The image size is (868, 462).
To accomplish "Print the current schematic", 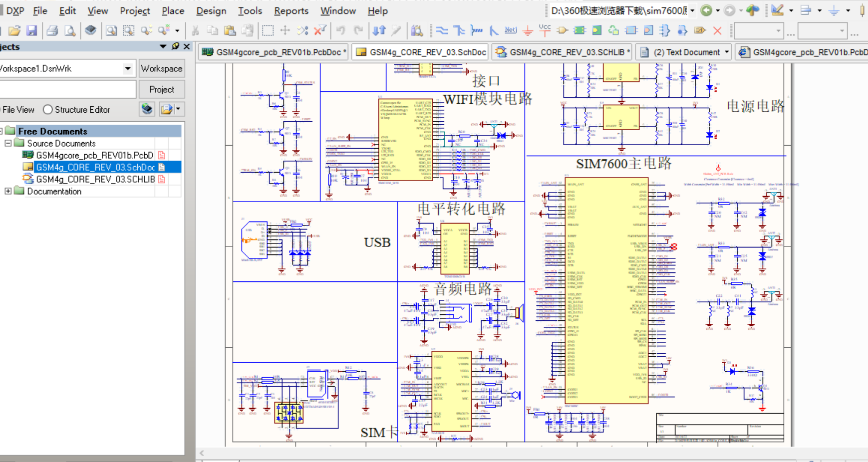I will pyautogui.click(x=52, y=31).
